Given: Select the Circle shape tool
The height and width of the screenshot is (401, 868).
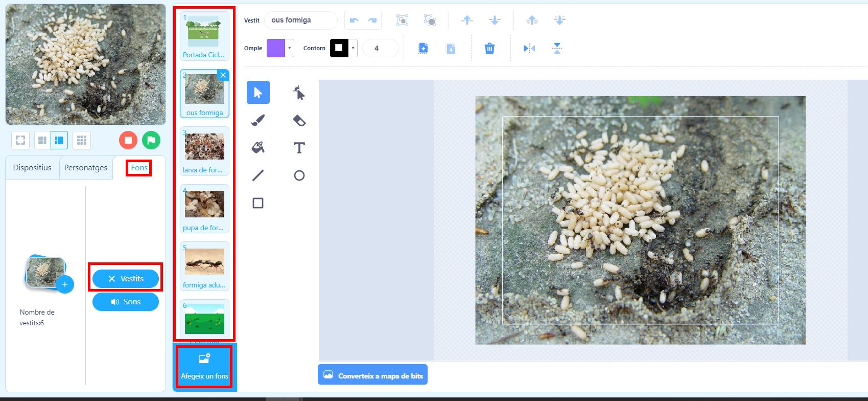Looking at the screenshot, I should 299,175.
